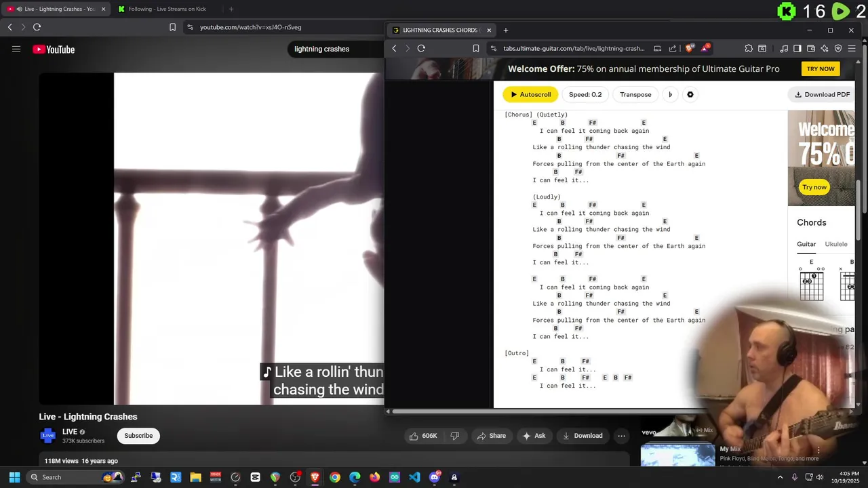Open chord sheet settings gear button
868x488 pixels.
[690, 94]
